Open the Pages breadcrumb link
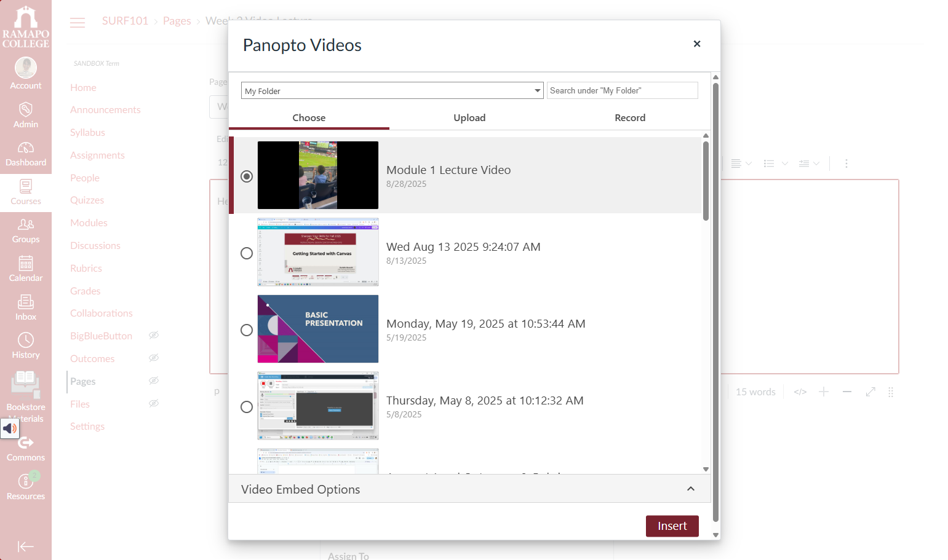 177,21
